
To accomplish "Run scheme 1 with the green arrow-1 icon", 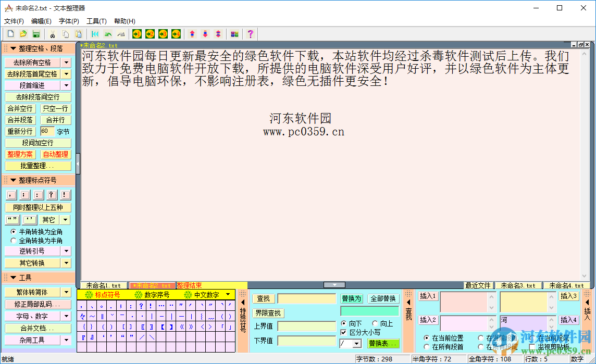I will click(x=136, y=34).
